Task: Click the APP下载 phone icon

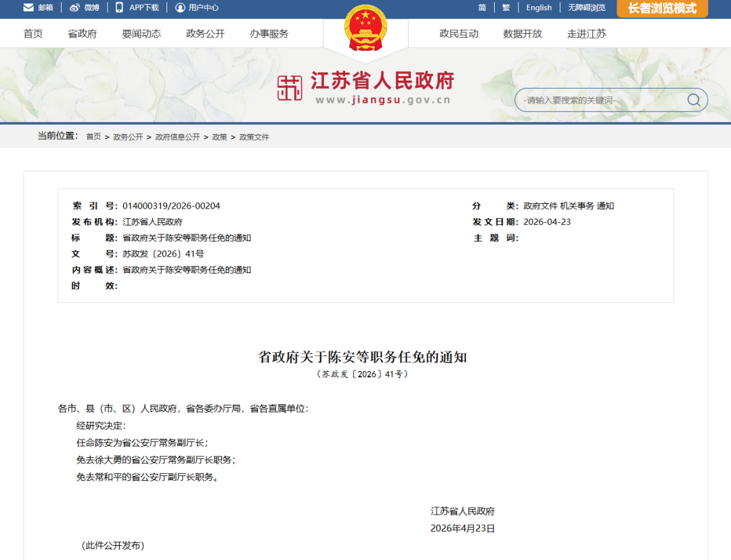Action: (119, 7)
